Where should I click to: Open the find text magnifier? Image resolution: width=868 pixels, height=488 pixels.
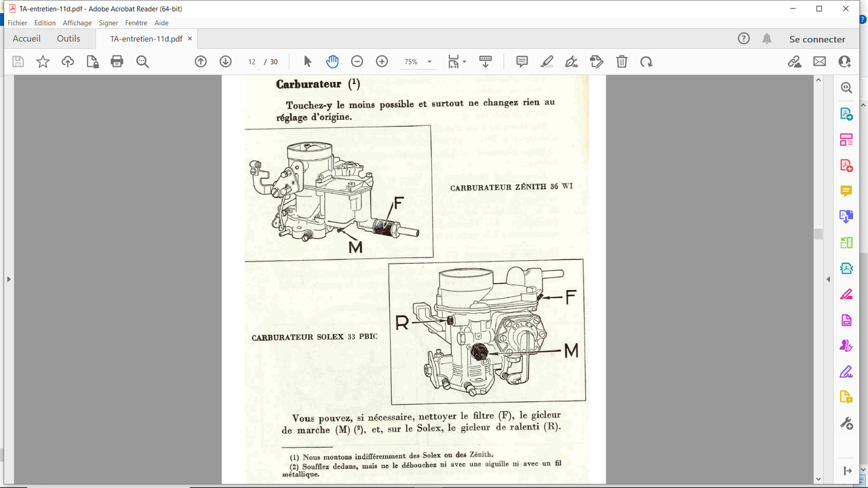pos(142,62)
